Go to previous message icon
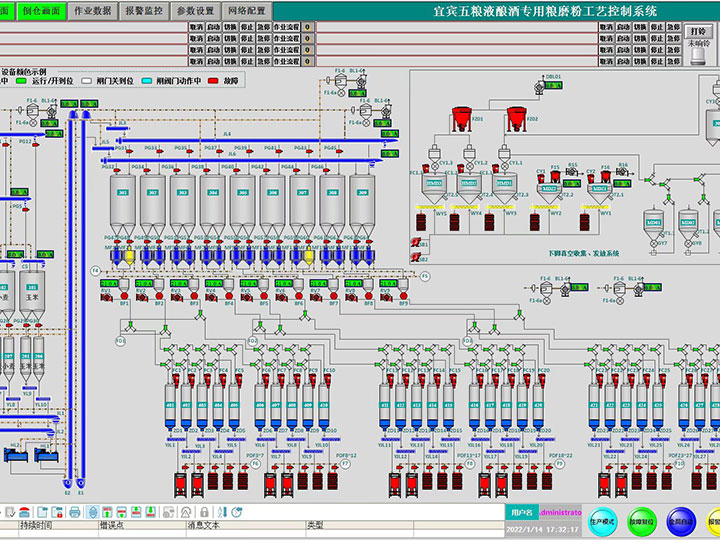 (x=122, y=512)
